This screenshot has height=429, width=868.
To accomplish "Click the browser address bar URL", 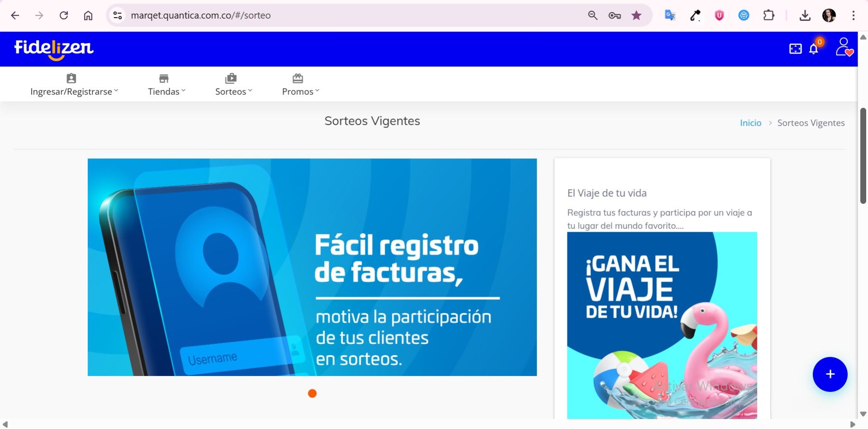I will 201,15.
